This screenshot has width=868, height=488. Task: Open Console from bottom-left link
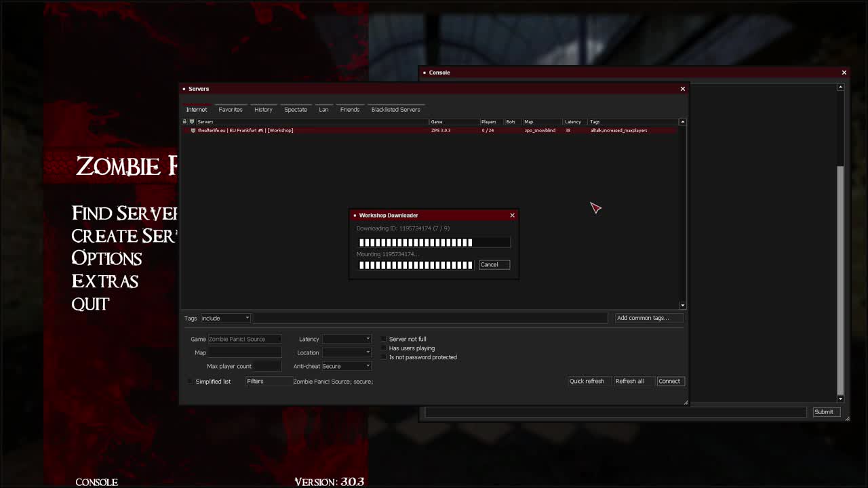pyautogui.click(x=96, y=482)
